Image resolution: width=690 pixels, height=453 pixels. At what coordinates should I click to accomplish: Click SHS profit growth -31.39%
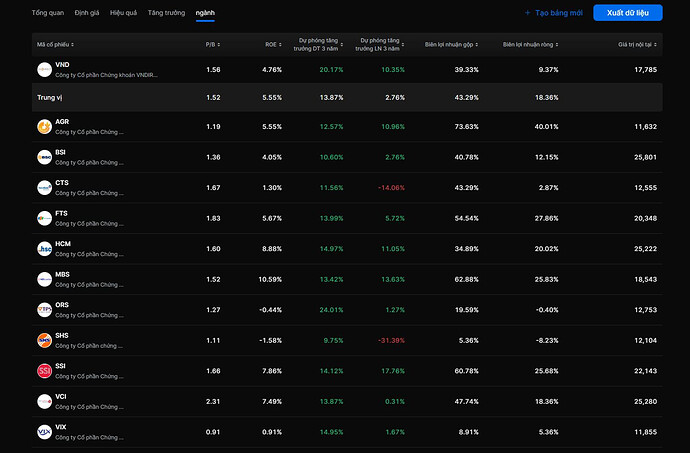tap(391, 340)
